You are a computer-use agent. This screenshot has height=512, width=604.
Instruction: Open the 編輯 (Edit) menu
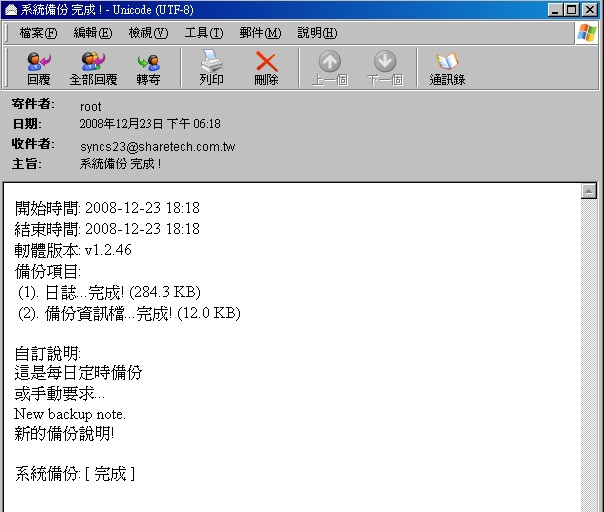[92, 33]
